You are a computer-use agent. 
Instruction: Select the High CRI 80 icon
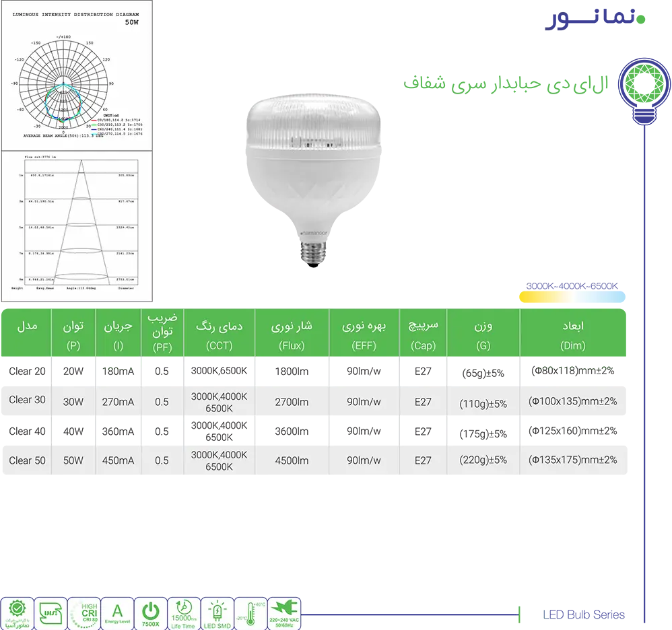tap(84, 613)
